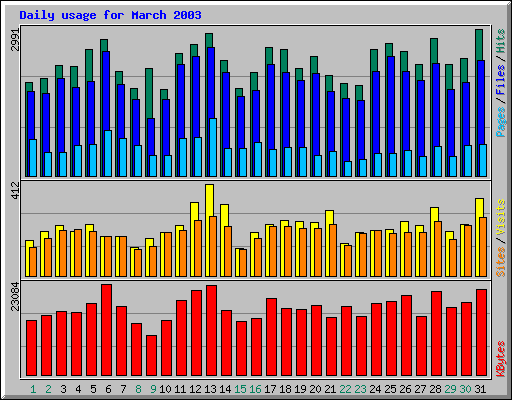Click day 8 on the x-axis

[138, 389]
